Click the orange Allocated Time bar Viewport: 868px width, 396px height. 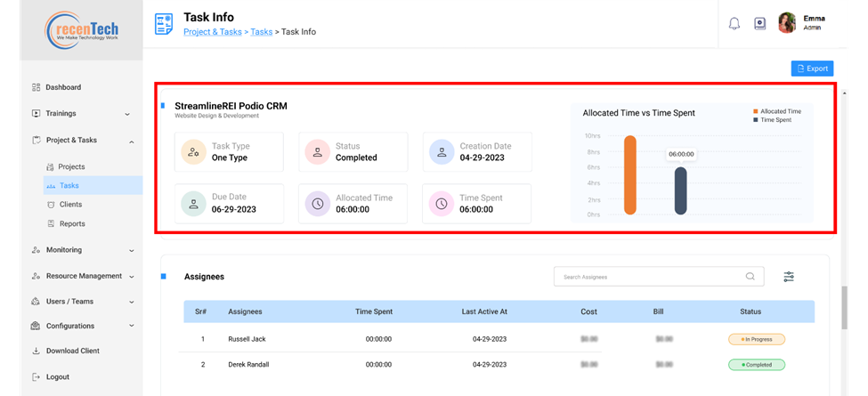pyautogui.click(x=630, y=174)
